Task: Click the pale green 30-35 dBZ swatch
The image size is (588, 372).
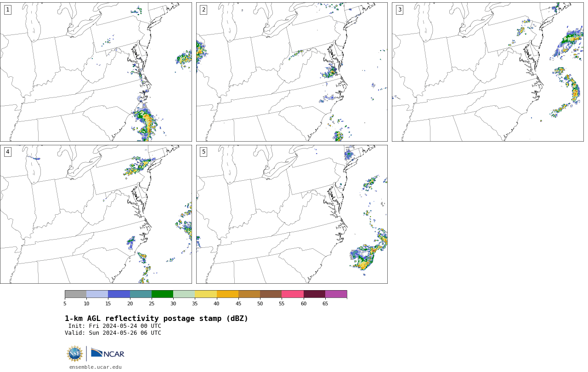Action: pyautogui.click(x=184, y=294)
